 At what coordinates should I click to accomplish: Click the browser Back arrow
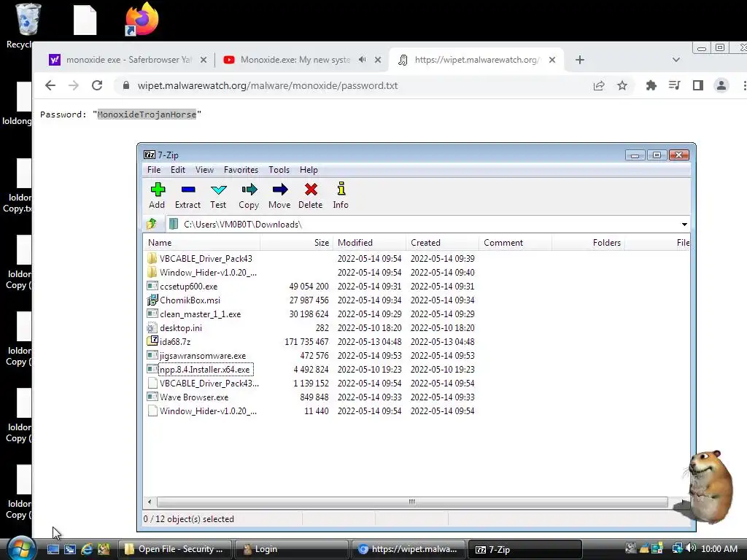tap(50, 86)
